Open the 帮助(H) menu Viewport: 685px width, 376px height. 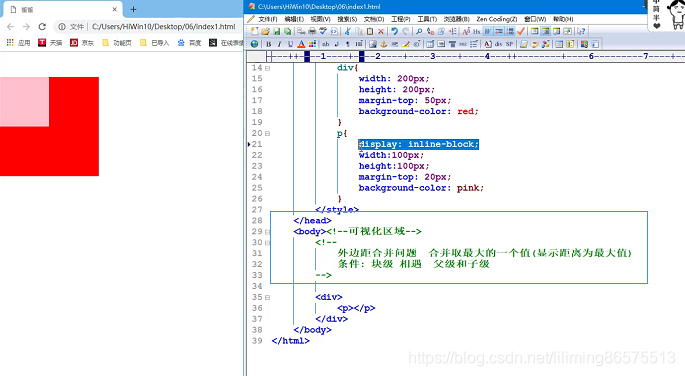(x=563, y=19)
